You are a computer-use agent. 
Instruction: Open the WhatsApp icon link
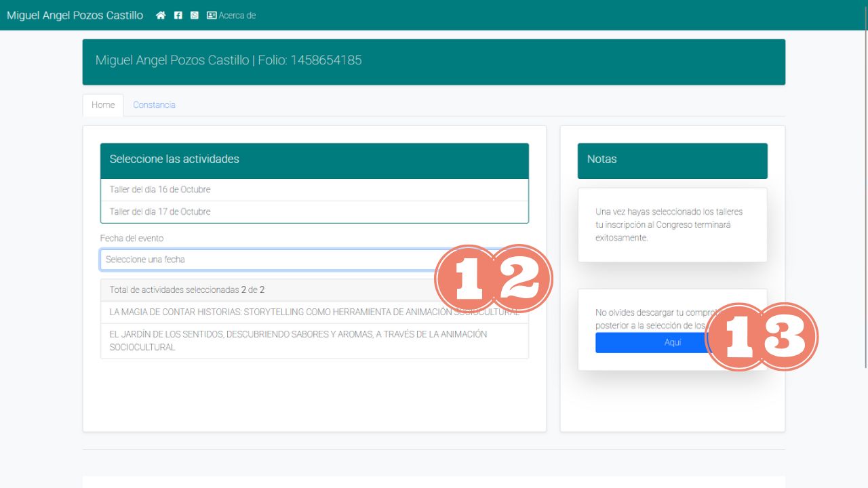195,16
